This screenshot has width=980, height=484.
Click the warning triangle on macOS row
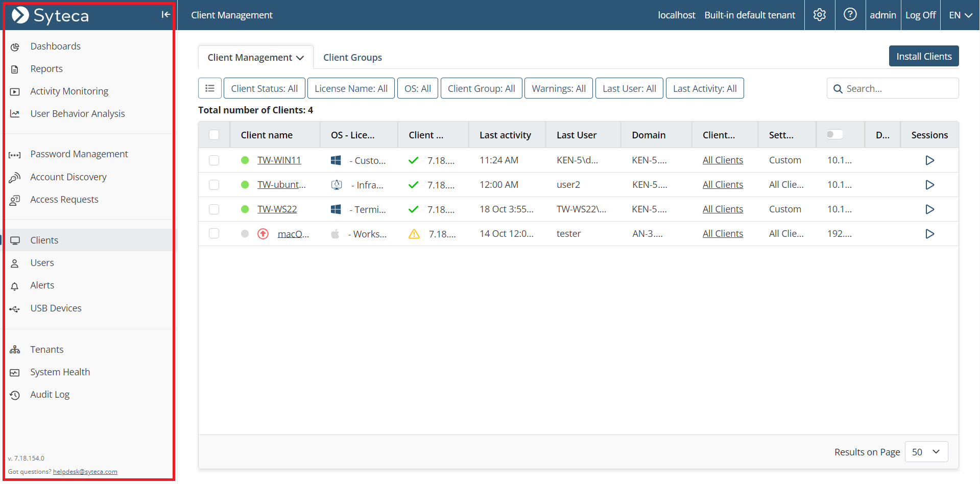click(x=414, y=234)
